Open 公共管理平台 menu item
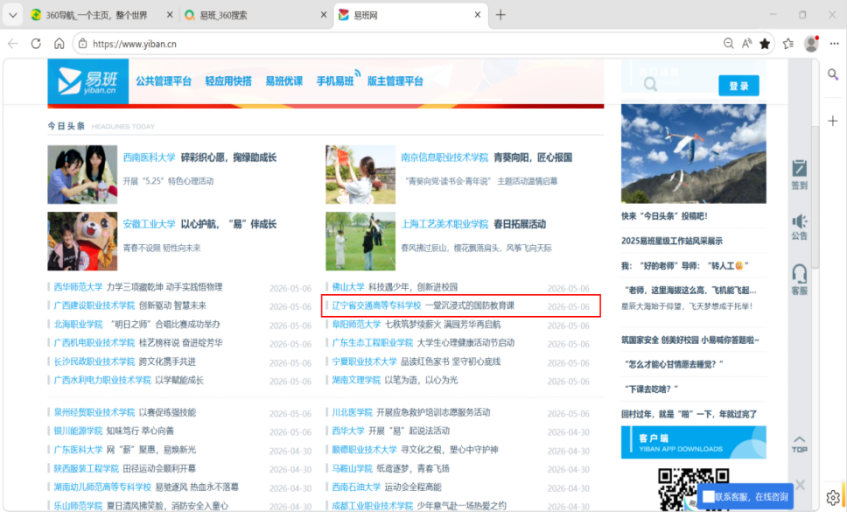 point(164,81)
